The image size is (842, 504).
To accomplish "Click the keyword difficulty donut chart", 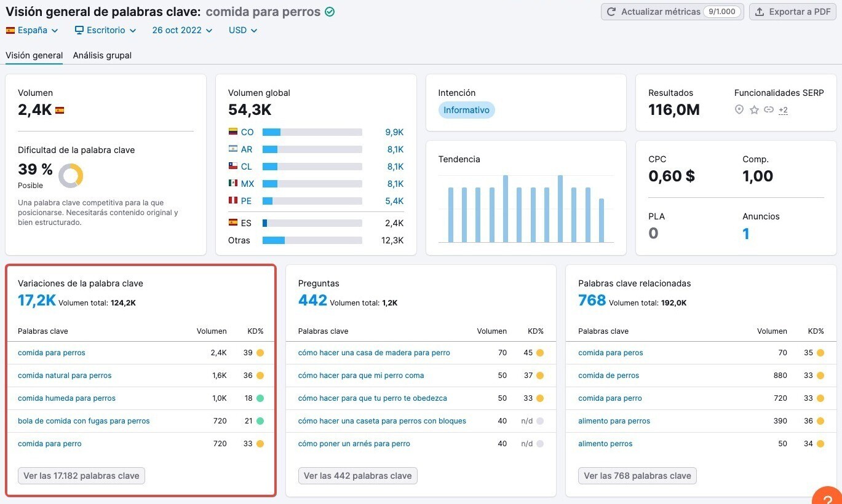I will point(71,176).
